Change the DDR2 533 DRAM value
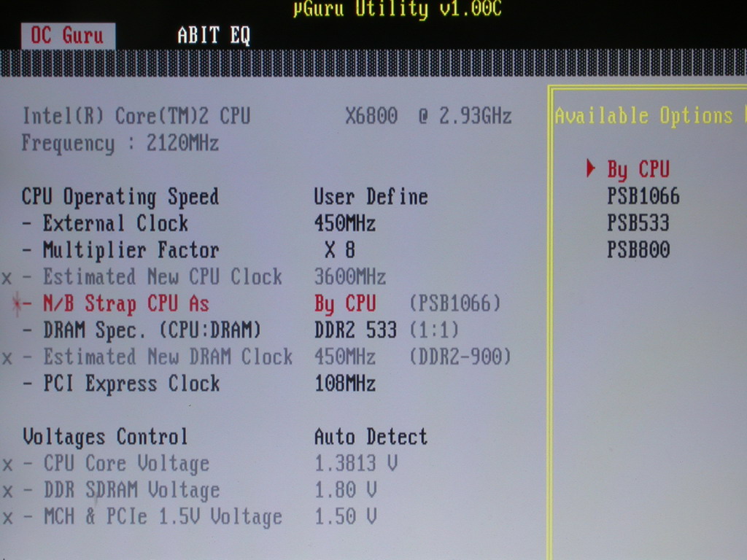Viewport: 747px width, 560px height. (x=355, y=330)
